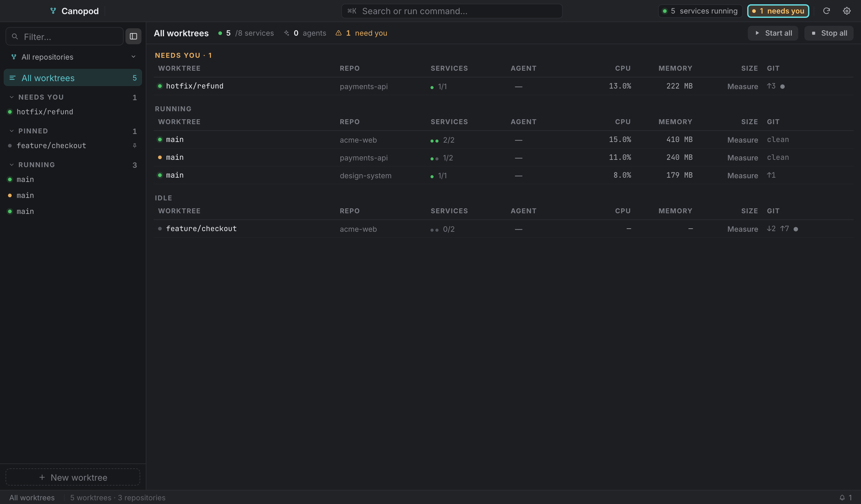This screenshot has height=504, width=861.
Task: Click the 0/2 services cell for feature/checkout
Action: point(442,229)
